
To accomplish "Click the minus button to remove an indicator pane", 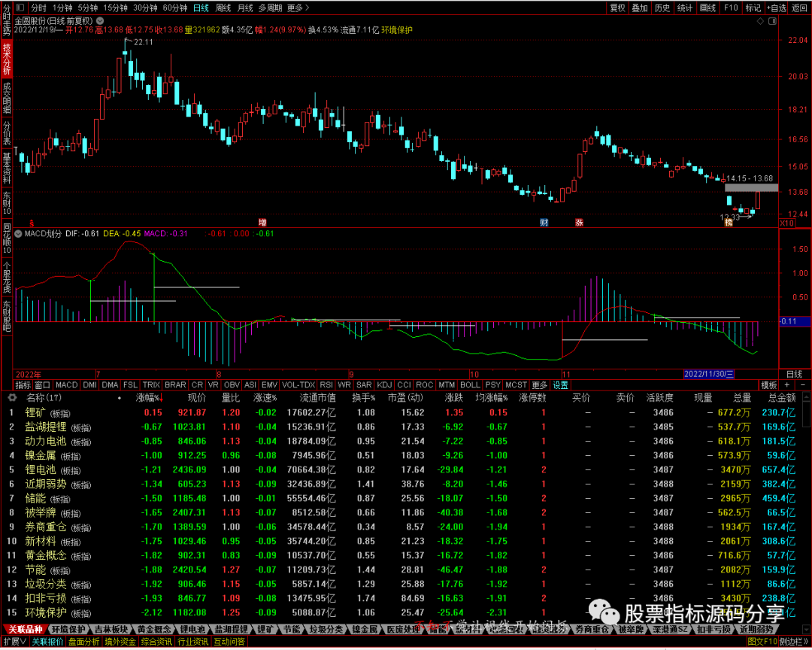I will pyautogui.click(x=803, y=385).
